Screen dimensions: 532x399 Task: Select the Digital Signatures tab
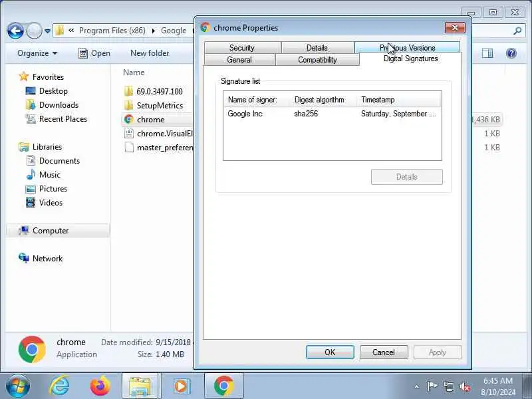point(410,59)
